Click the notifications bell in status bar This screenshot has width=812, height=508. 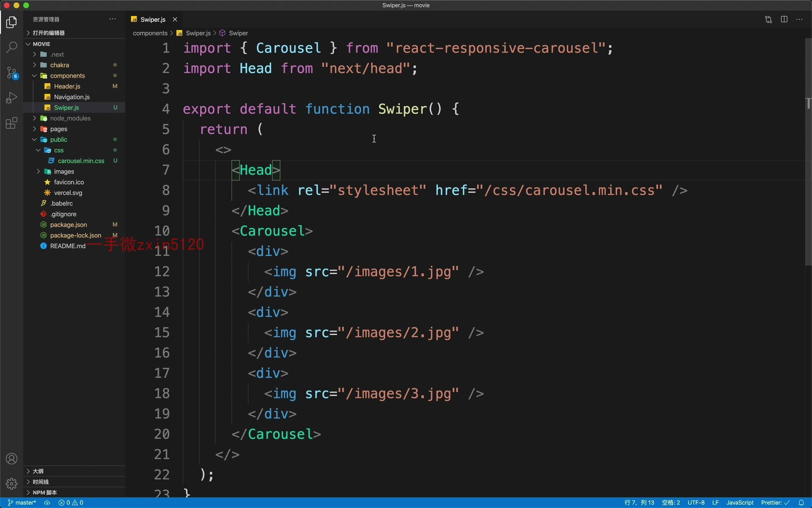point(801,502)
